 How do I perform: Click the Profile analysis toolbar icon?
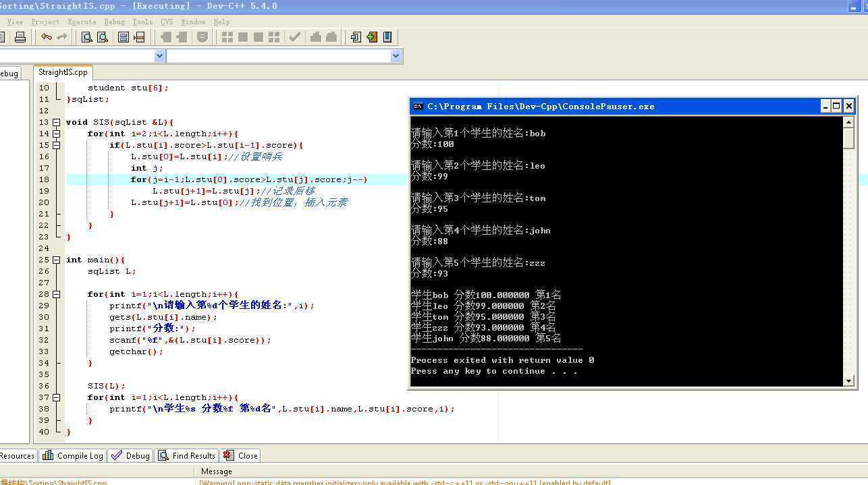(x=315, y=37)
